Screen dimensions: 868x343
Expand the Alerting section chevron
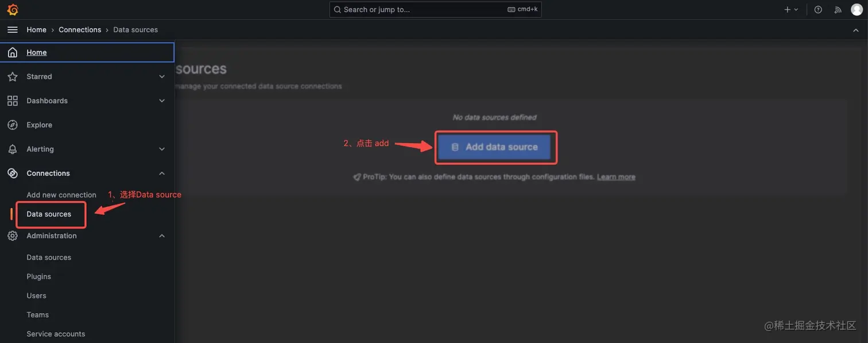point(162,149)
